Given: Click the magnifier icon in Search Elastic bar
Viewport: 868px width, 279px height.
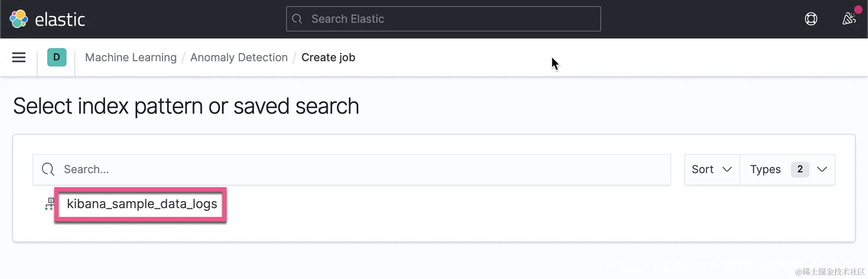Looking at the screenshot, I should click(297, 19).
